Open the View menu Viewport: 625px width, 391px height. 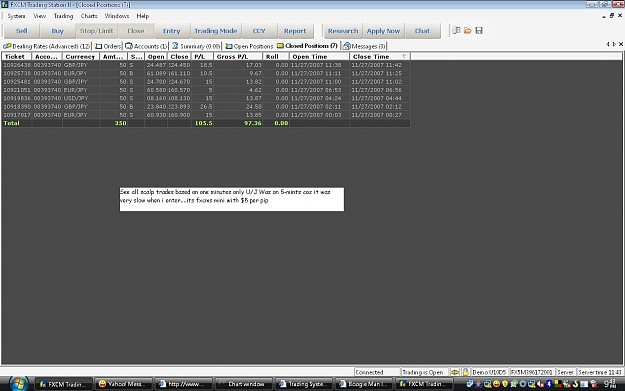click(x=39, y=16)
